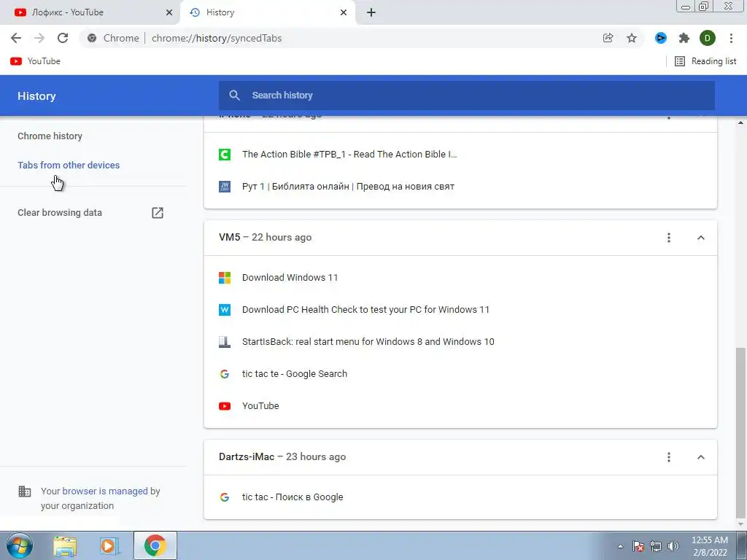The width and height of the screenshot is (747, 560).
Task: Open the profile avatar D
Action: click(708, 38)
